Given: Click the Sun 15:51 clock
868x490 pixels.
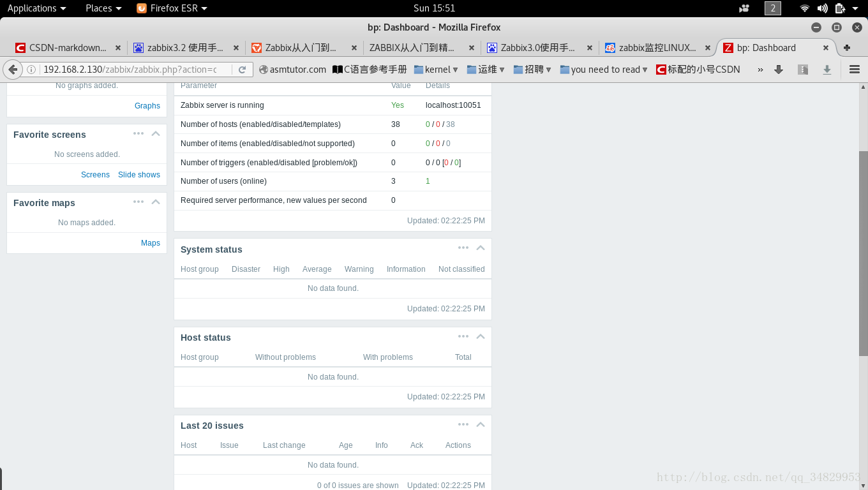Looking at the screenshot, I should (x=435, y=8).
